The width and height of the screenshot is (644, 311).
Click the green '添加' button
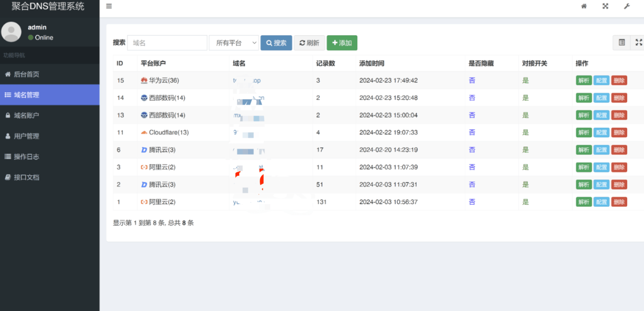(x=342, y=43)
